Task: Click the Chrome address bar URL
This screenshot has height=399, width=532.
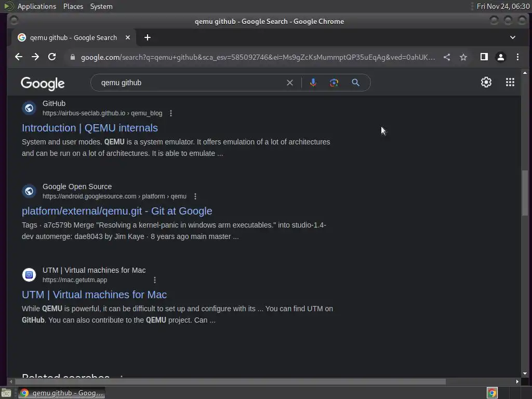Action: [x=258, y=57]
